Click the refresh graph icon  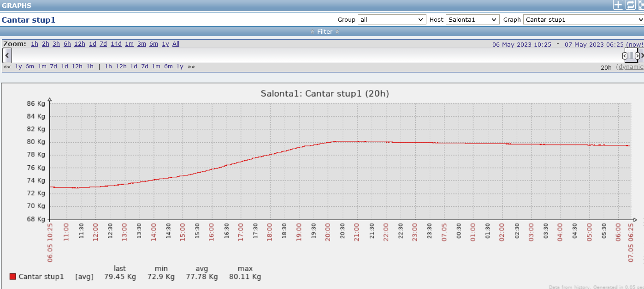(x=630, y=5)
